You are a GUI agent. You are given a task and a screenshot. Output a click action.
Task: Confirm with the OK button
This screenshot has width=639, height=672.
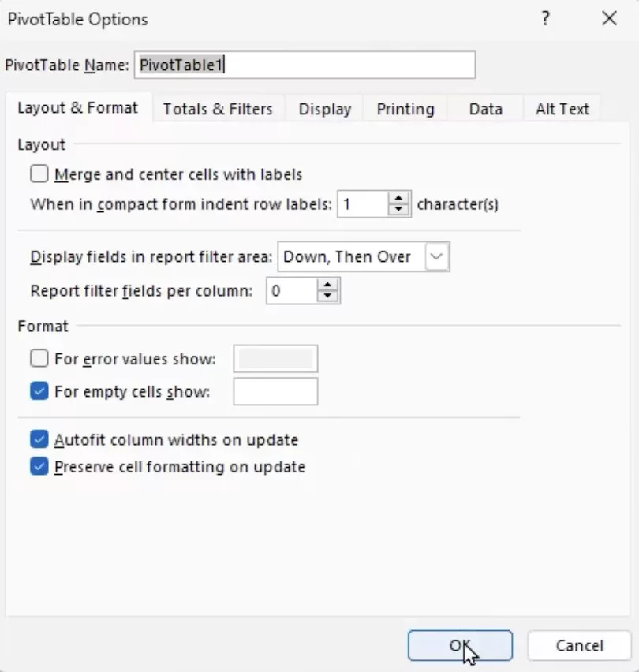[460, 645]
